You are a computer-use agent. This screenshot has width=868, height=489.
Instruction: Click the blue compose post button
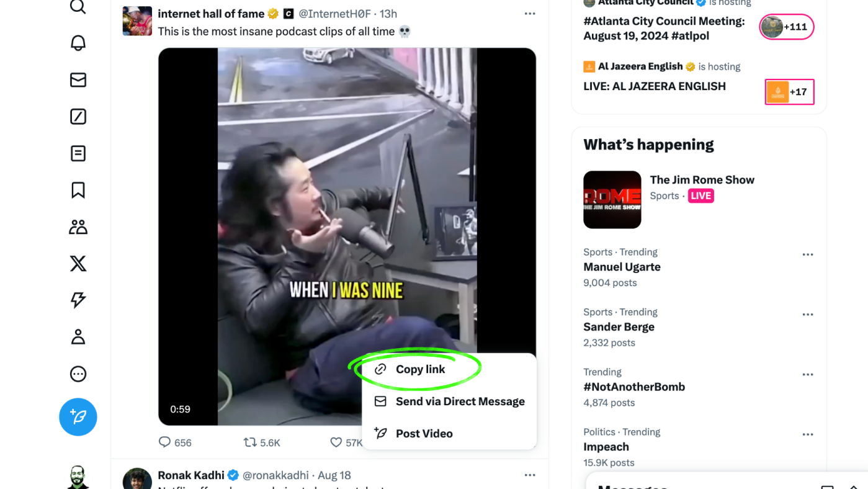click(78, 417)
